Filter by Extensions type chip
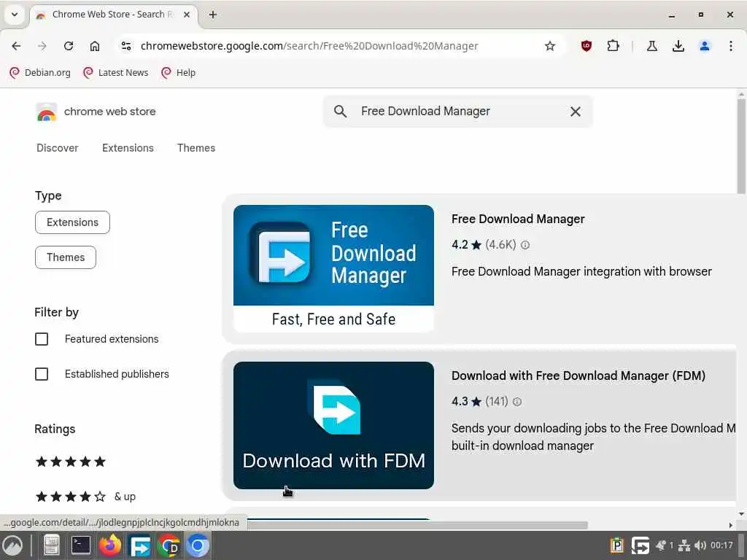747x560 pixels. pyautogui.click(x=72, y=222)
